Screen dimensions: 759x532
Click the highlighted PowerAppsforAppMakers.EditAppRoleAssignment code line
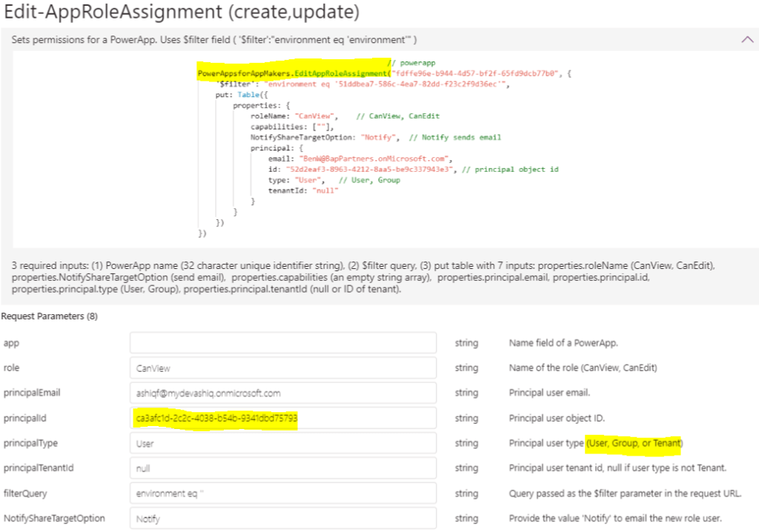pyautogui.click(x=292, y=74)
